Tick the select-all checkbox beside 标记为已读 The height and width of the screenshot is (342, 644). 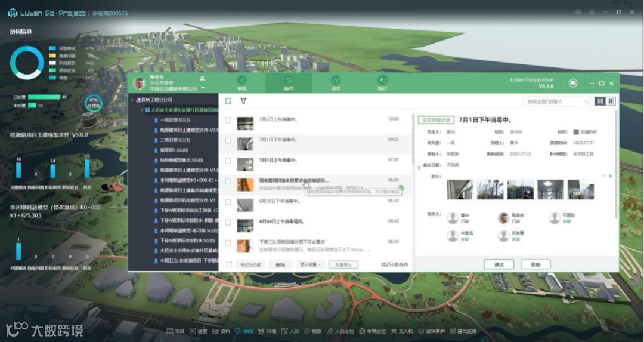click(x=229, y=265)
